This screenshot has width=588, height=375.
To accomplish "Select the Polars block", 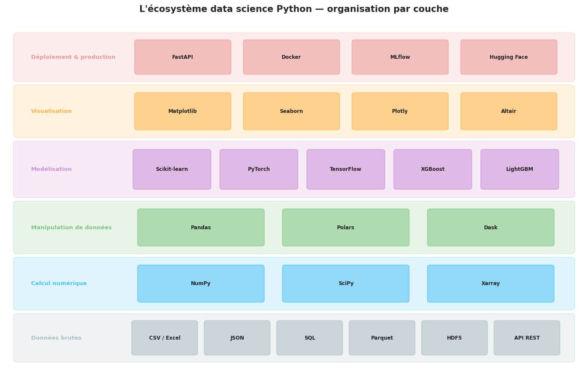I will pos(346,228).
